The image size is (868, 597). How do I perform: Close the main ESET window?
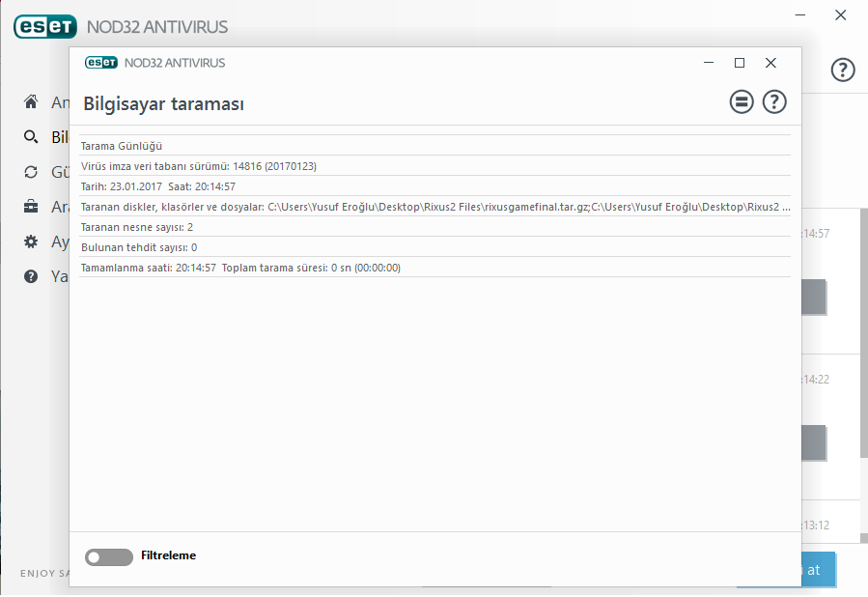840,14
